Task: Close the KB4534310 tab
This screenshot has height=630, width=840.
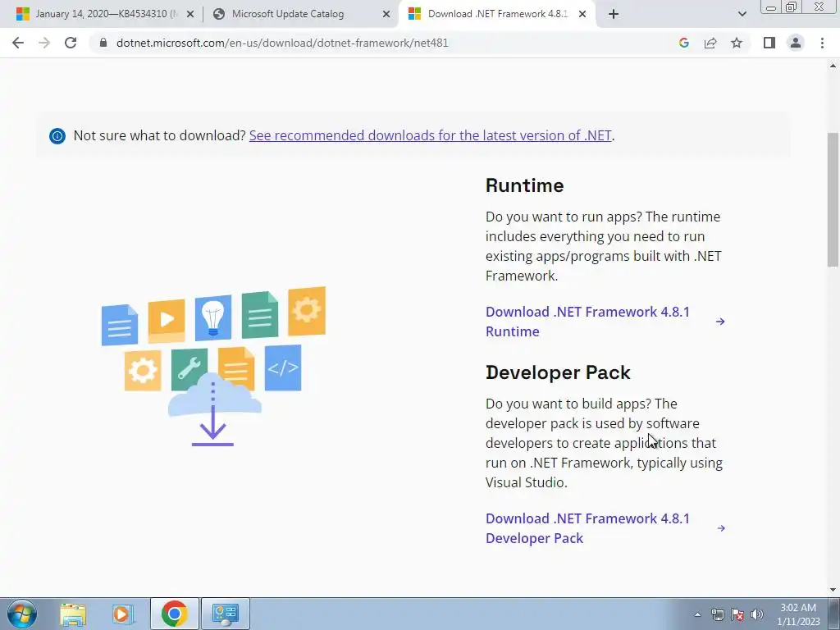Action: pyautogui.click(x=190, y=15)
